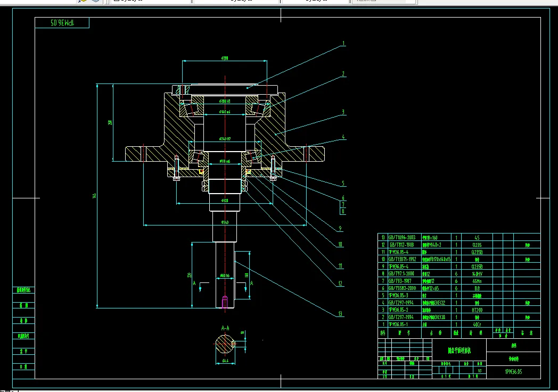Screen dimensions: 558x392
Task: Select the GB/T13871-1992 cell in parts list
Action: point(404,259)
